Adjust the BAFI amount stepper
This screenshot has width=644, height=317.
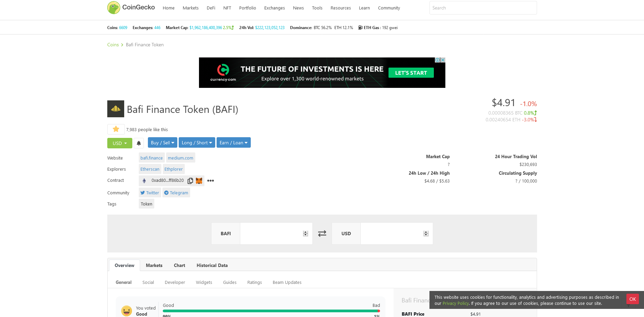point(306,234)
